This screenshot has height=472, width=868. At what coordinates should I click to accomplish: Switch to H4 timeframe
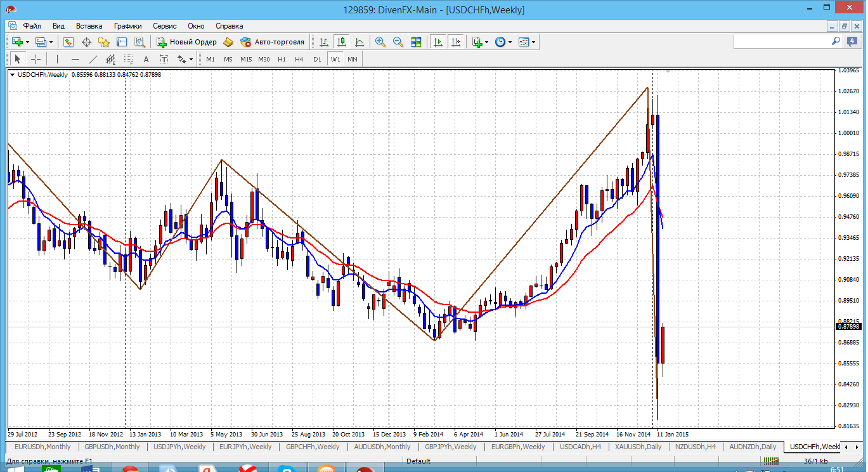[x=299, y=59]
